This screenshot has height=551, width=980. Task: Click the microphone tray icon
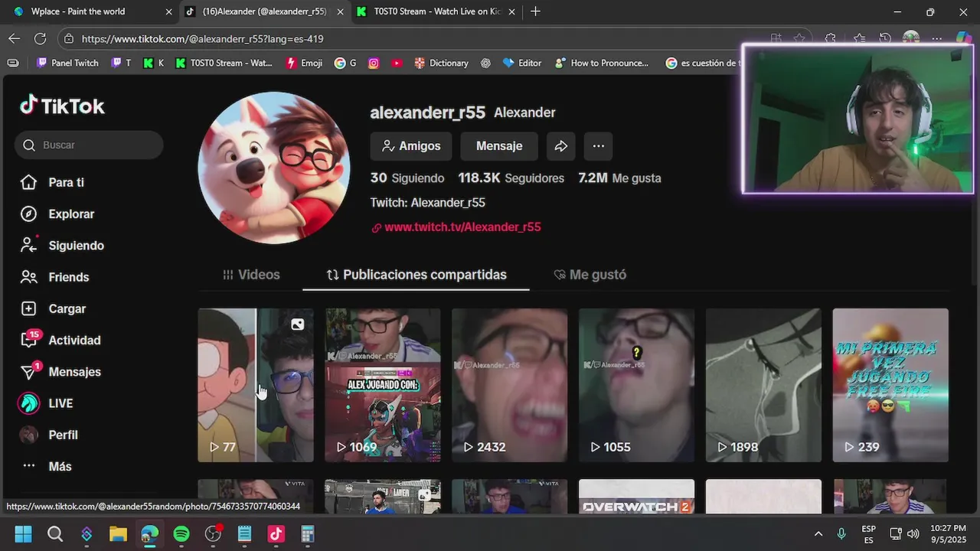(x=841, y=534)
